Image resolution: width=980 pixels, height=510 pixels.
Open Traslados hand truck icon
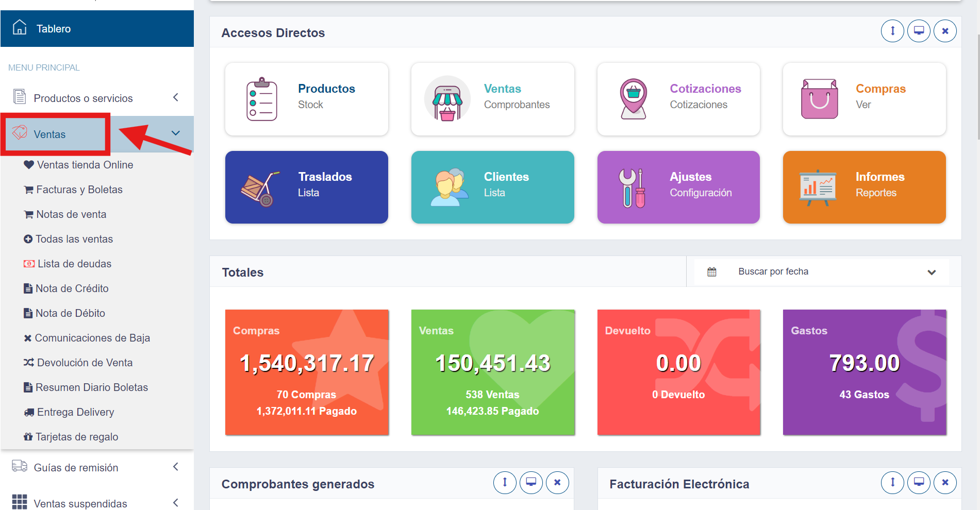[261, 188]
